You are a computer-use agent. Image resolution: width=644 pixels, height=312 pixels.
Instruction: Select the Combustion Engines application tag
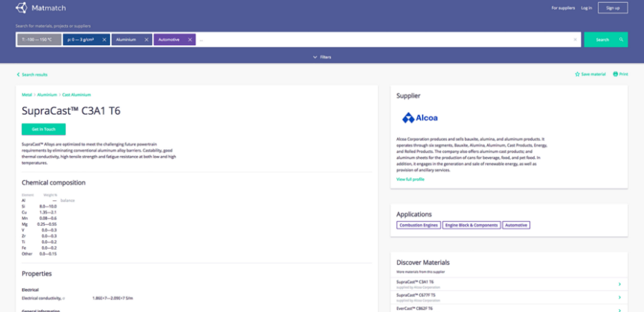click(x=419, y=225)
